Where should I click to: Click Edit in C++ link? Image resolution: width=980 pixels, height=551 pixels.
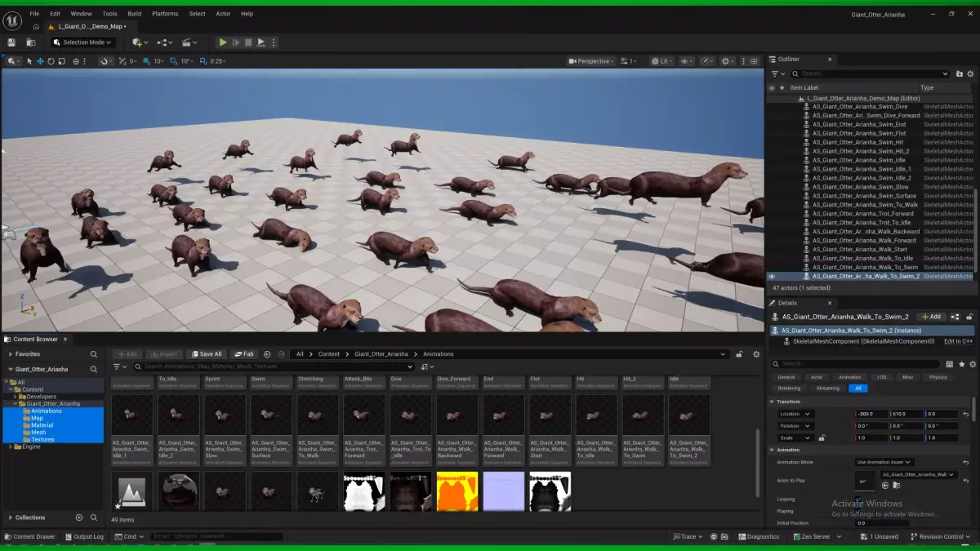[958, 341]
